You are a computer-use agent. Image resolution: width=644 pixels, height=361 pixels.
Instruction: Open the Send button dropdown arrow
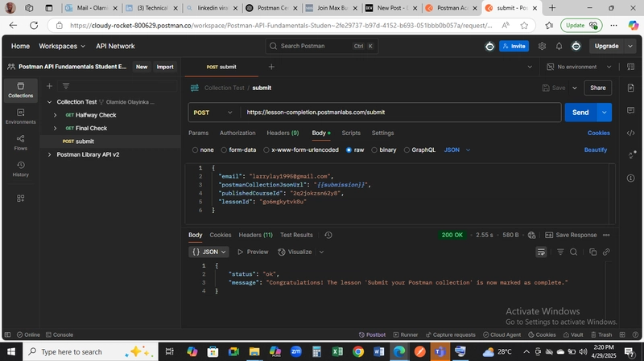tap(605, 113)
